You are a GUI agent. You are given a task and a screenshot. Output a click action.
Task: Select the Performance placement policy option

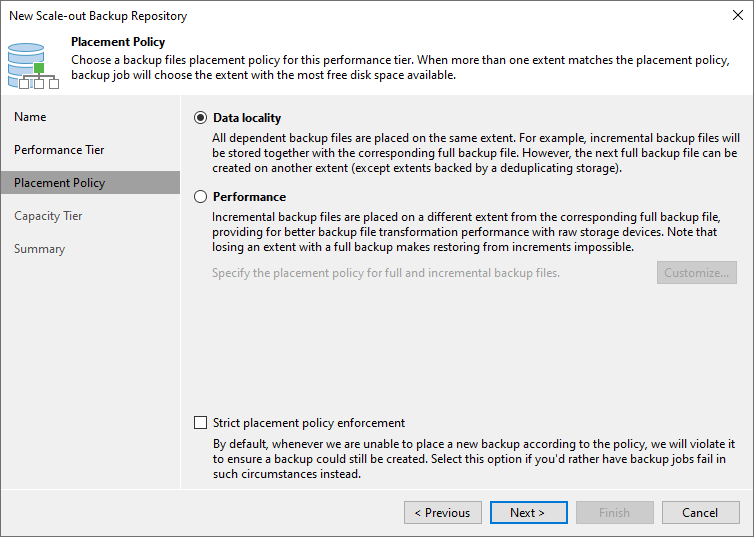[x=200, y=197]
